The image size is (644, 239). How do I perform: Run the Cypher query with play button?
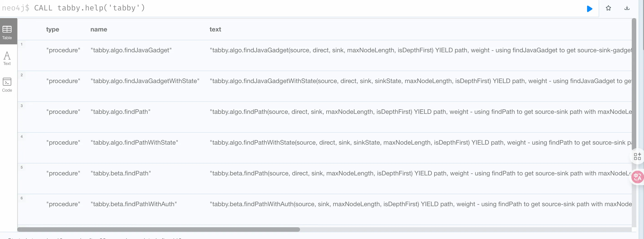(589, 9)
